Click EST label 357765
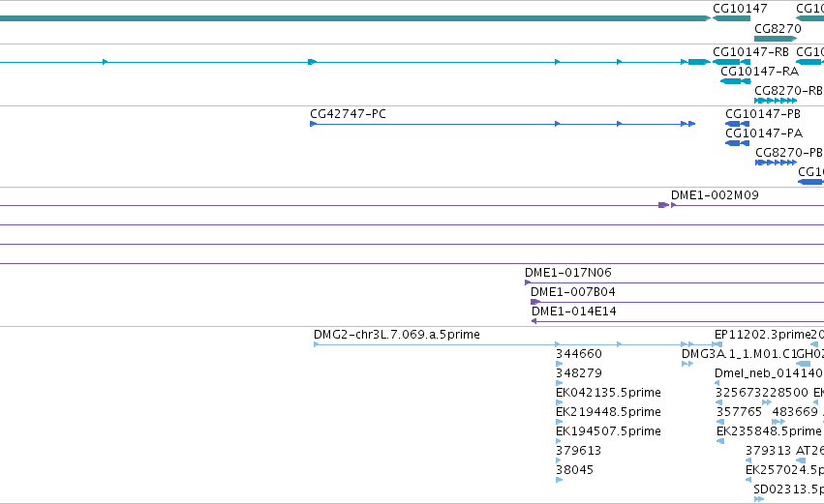Screen dimensions: 824x504 click(x=739, y=412)
